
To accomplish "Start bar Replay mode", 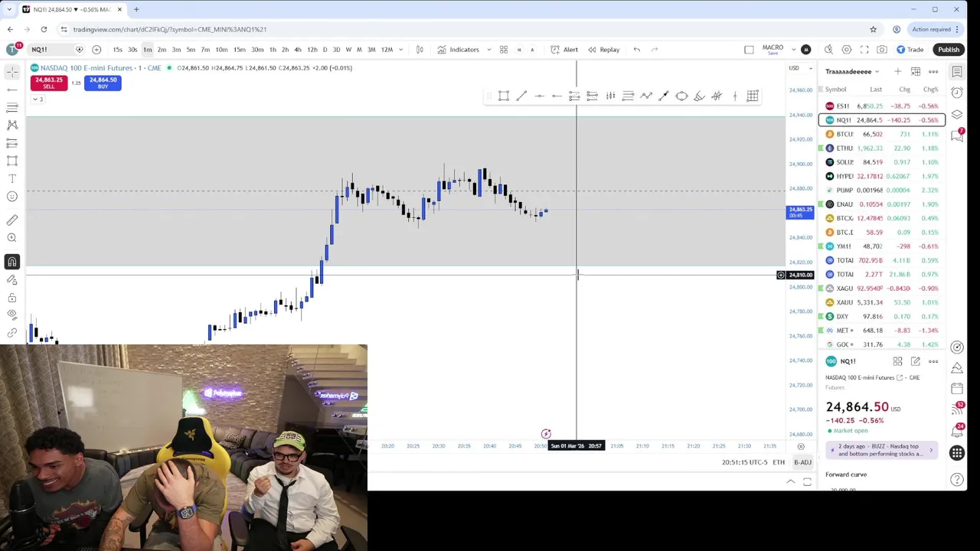I will [x=603, y=50].
